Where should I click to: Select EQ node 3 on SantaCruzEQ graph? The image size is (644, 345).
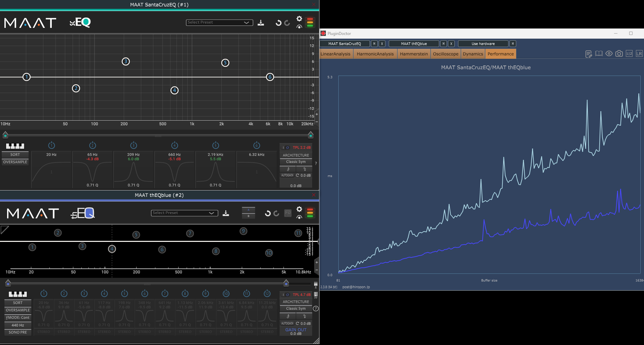coord(126,61)
